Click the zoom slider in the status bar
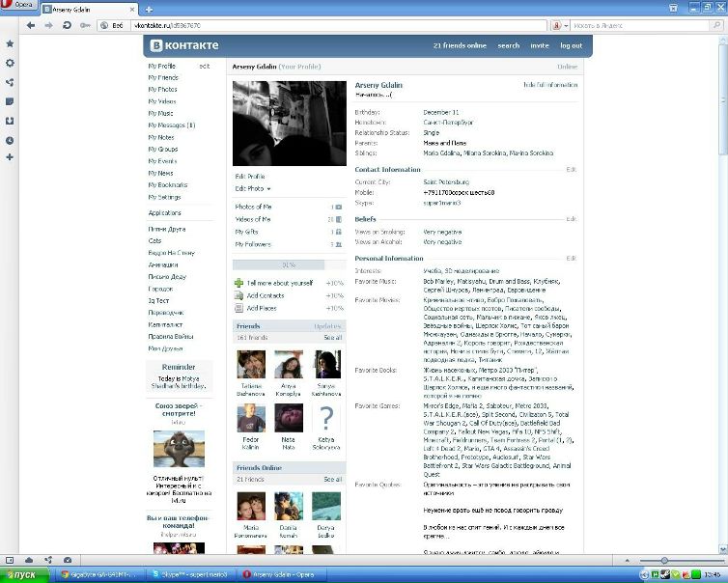The width and height of the screenshot is (728, 583). (x=664, y=561)
